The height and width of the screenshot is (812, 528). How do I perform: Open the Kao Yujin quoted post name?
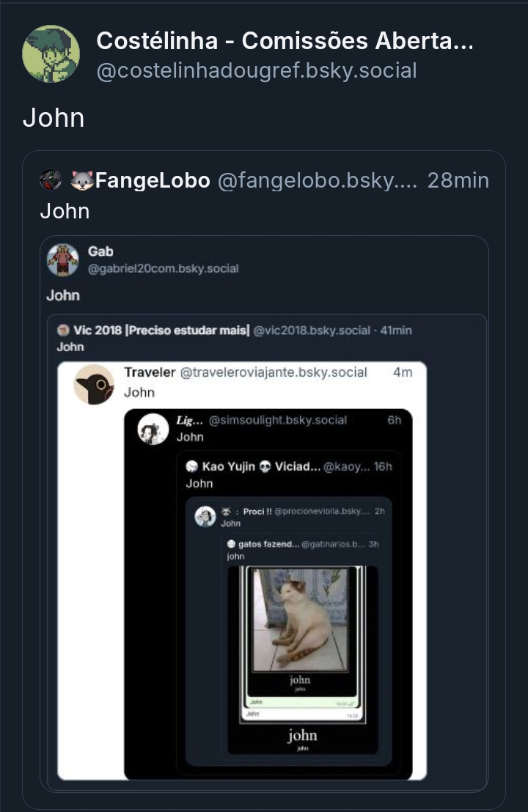[x=230, y=467]
